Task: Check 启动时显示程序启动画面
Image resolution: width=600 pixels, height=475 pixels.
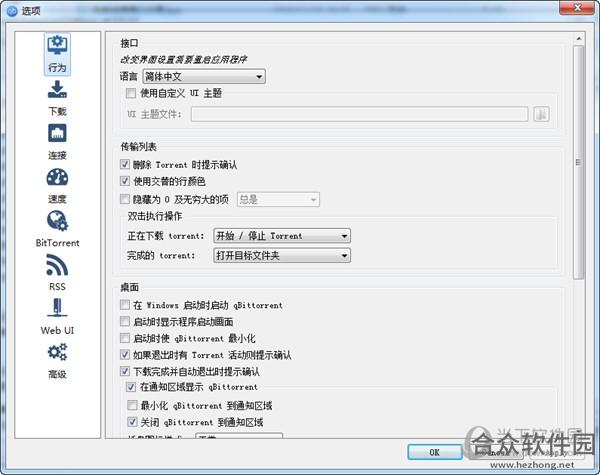Action: click(x=125, y=321)
